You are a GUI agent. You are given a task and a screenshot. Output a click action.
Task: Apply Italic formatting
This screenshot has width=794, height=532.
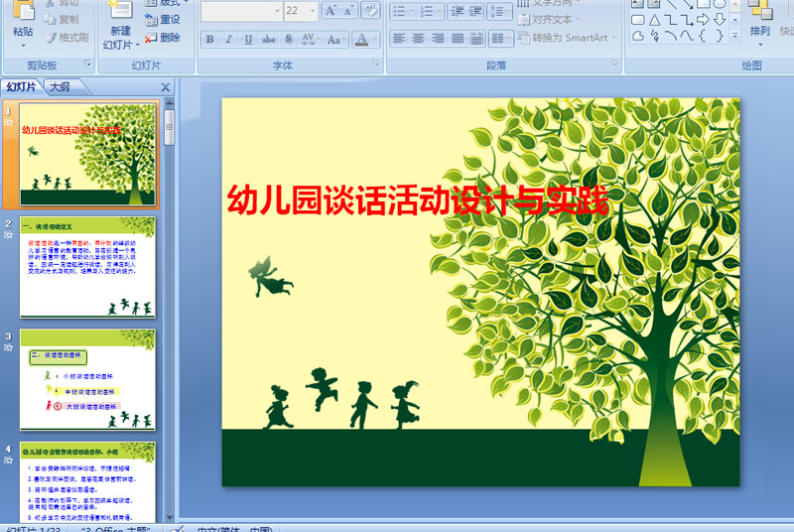click(229, 39)
